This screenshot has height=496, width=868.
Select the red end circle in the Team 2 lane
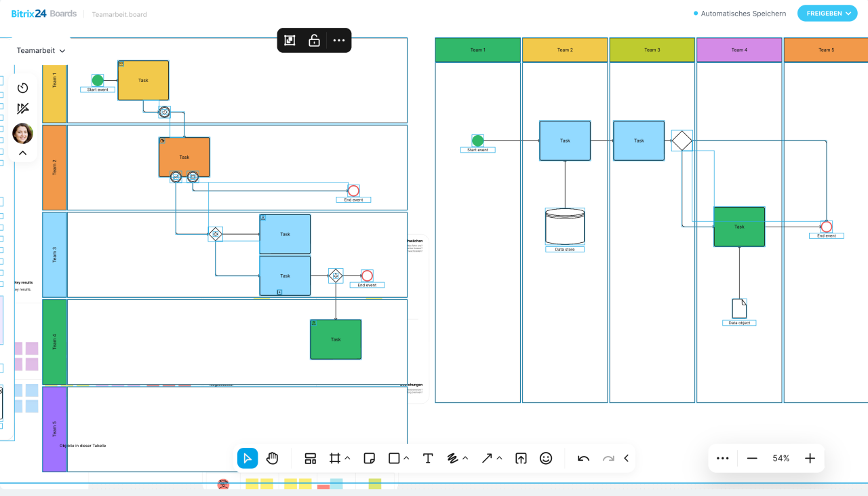coord(353,191)
